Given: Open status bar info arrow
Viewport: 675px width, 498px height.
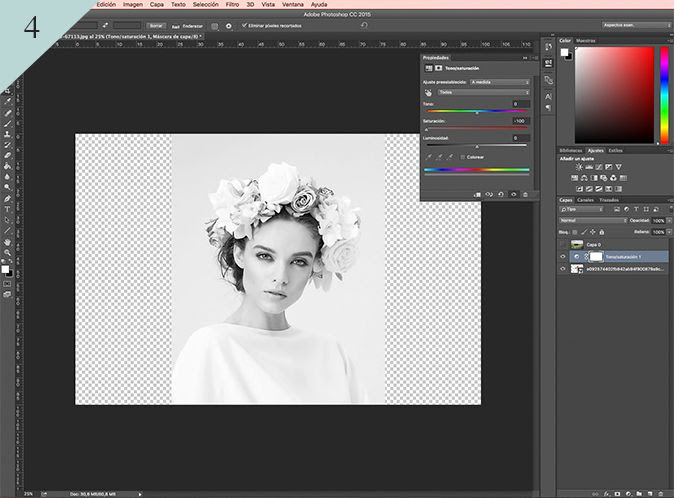Looking at the screenshot, I should click(140, 494).
